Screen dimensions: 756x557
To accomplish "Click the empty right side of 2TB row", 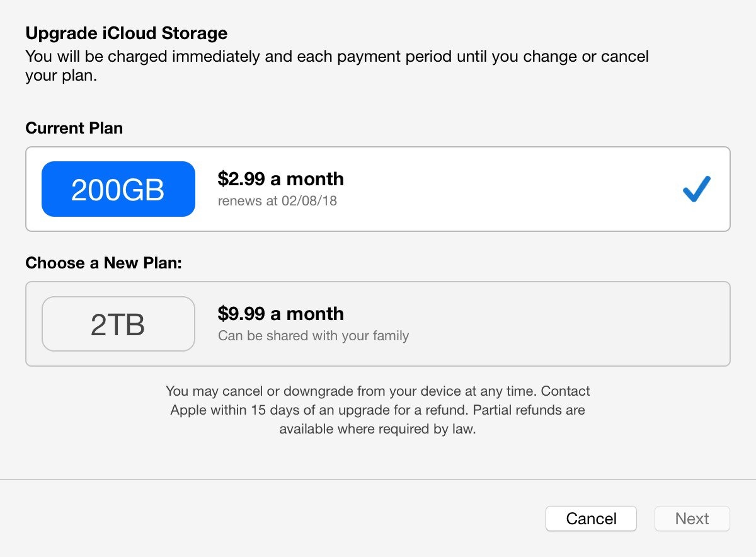I will [598, 324].
